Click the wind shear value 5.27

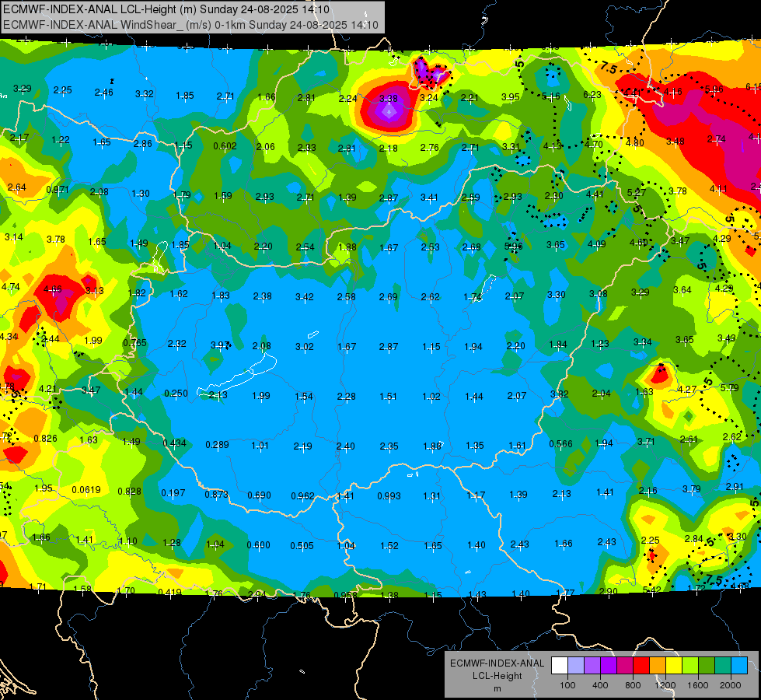637,192
